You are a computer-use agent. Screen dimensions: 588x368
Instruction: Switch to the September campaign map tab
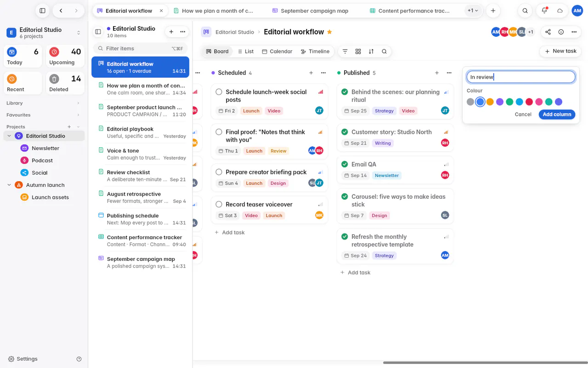314,11
